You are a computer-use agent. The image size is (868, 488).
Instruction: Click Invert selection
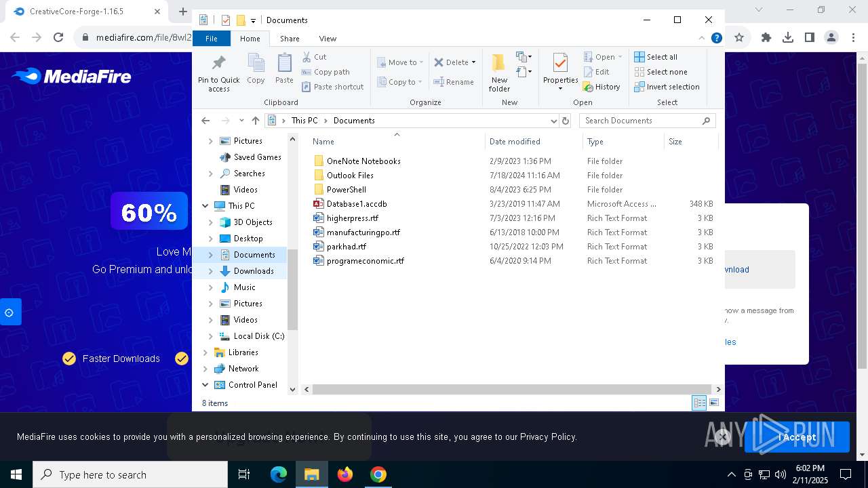tap(667, 87)
